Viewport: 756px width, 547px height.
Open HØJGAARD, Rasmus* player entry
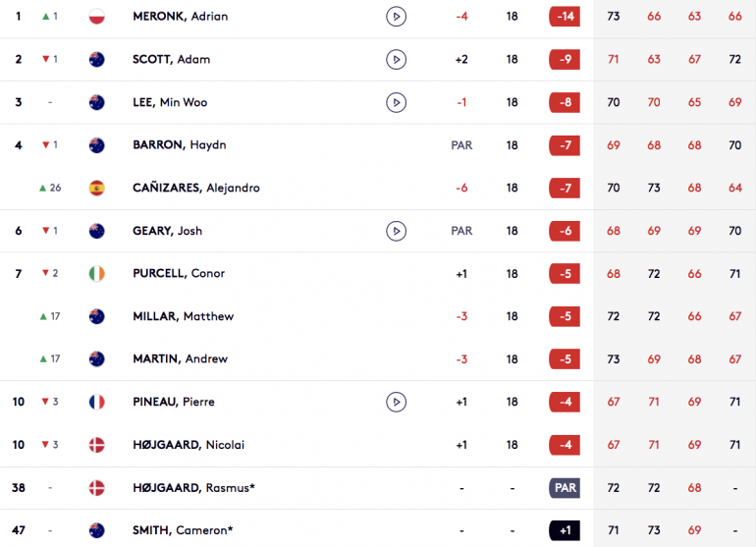tap(193, 488)
